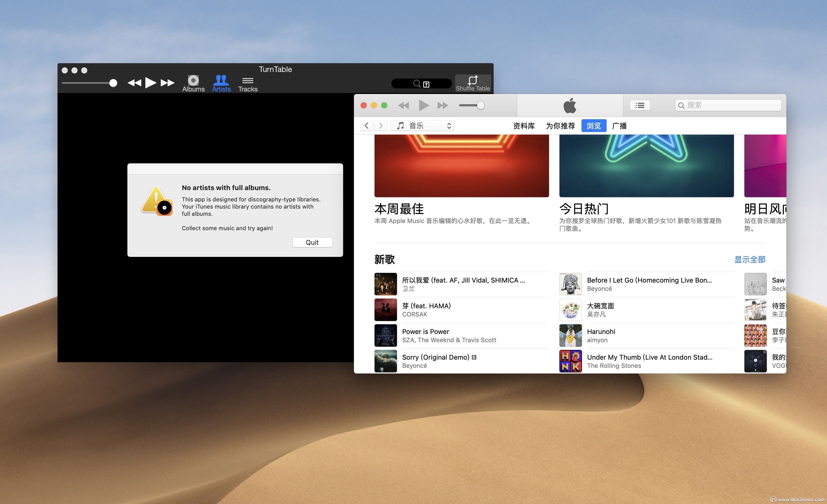Toggle Shuffle Table in TurnTable
This screenshot has width=827, height=504.
pyautogui.click(x=473, y=83)
